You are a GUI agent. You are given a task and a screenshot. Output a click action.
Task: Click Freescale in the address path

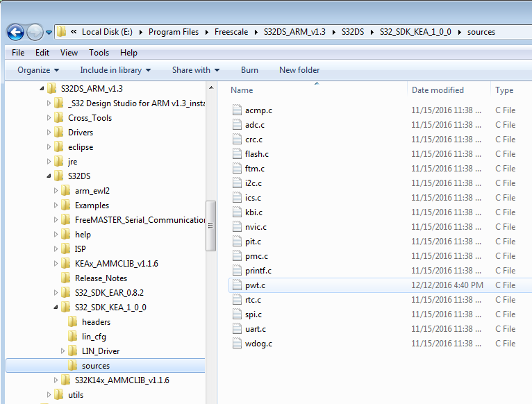231,32
